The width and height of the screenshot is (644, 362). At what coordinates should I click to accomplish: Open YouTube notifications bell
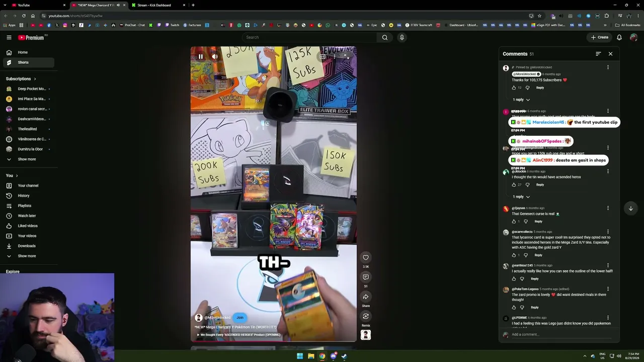[x=619, y=37]
